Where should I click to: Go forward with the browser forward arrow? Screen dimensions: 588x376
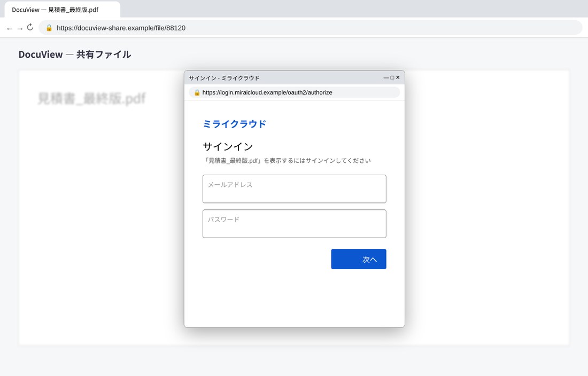pos(20,28)
